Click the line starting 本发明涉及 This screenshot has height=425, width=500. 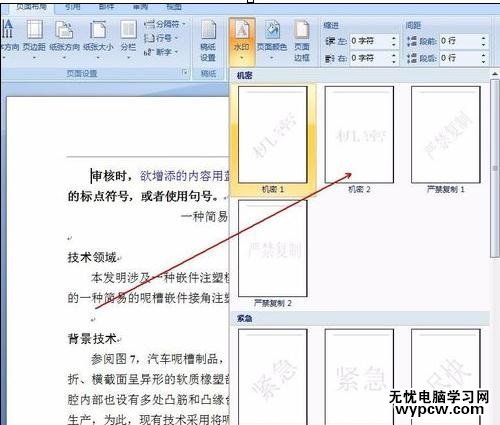pyautogui.click(x=160, y=278)
